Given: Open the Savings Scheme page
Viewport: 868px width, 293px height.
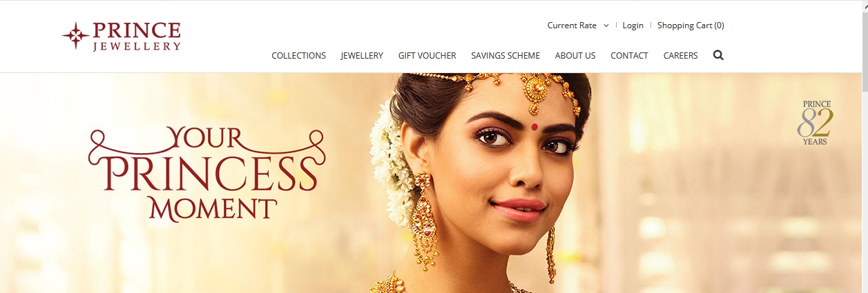Looking at the screenshot, I should click(505, 55).
